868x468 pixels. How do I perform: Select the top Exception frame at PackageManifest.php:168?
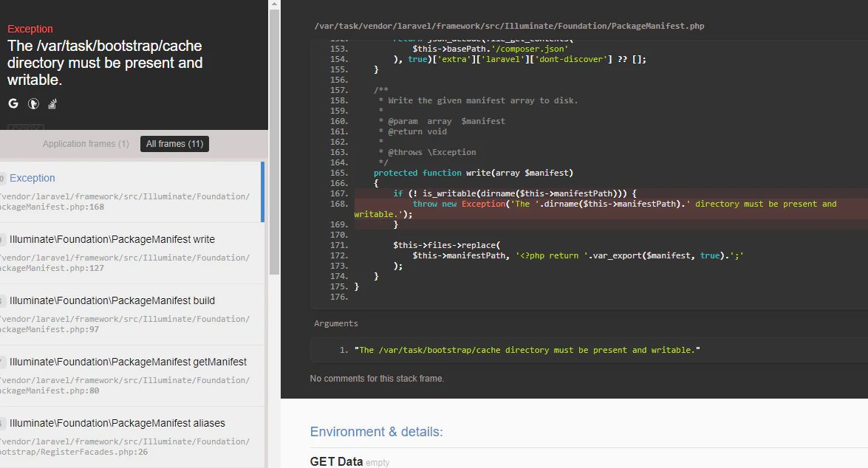(131, 192)
